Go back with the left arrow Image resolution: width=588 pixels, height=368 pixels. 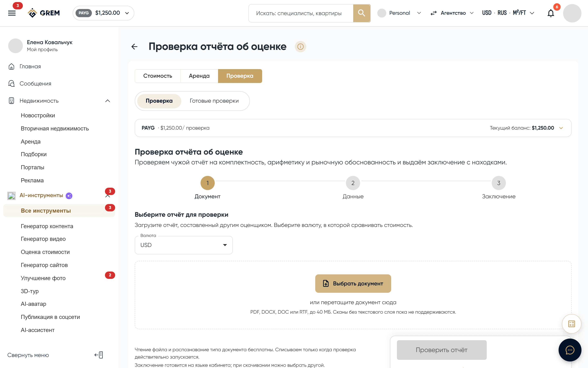(134, 46)
